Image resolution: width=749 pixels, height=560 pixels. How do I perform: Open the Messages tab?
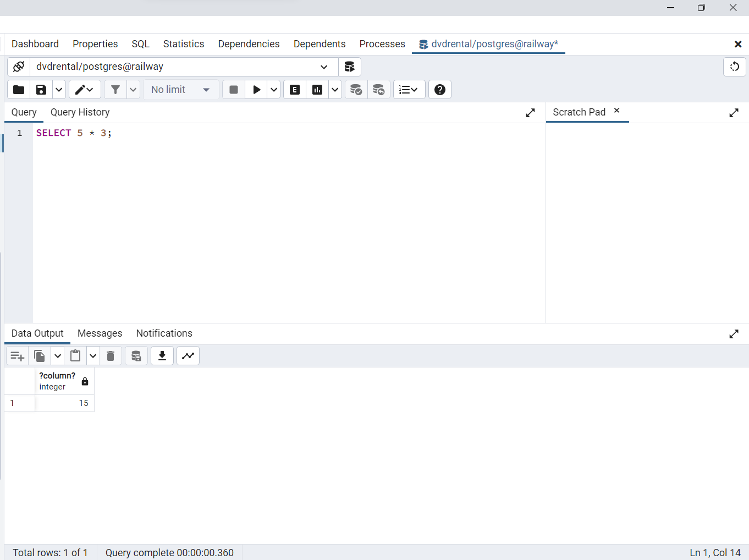[x=100, y=333]
